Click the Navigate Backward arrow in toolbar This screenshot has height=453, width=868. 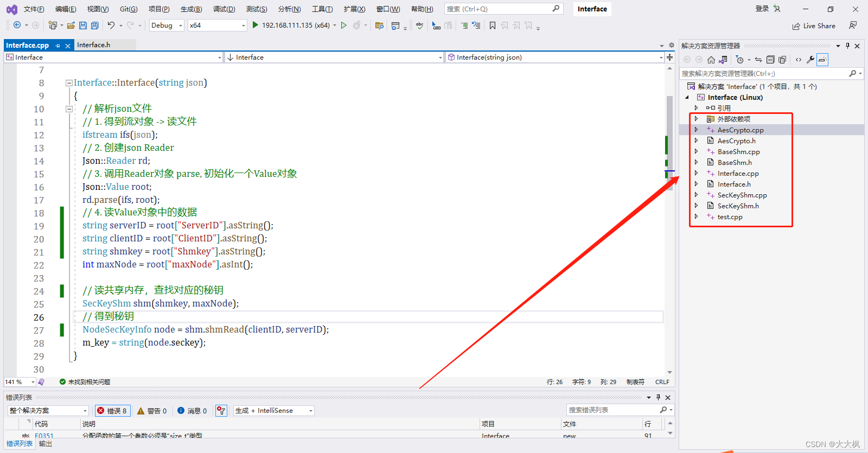(x=17, y=25)
